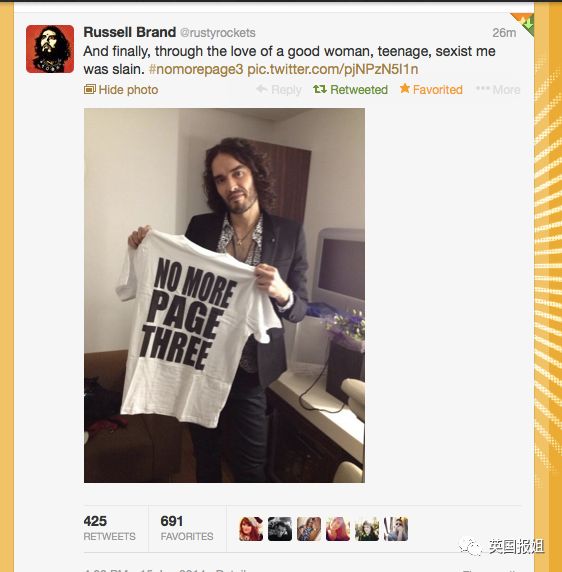Click the Favorited star icon
The width and height of the screenshot is (562, 572).
pos(404,88)
